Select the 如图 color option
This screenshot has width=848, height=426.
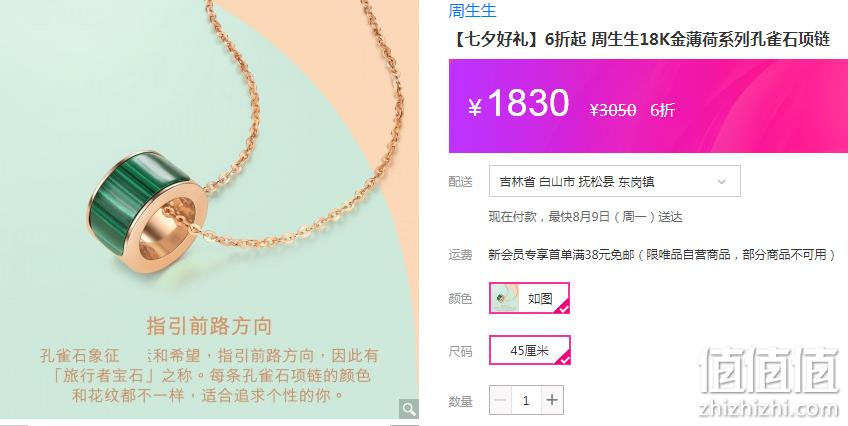coord(529,298)
